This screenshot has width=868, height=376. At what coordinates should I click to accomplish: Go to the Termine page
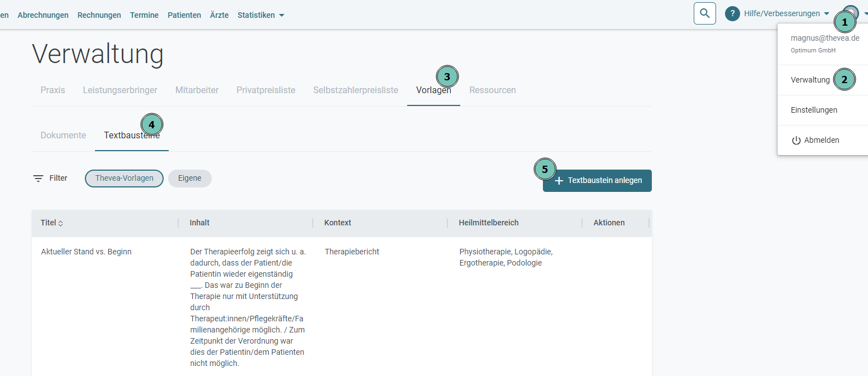[x=144, y=15]
